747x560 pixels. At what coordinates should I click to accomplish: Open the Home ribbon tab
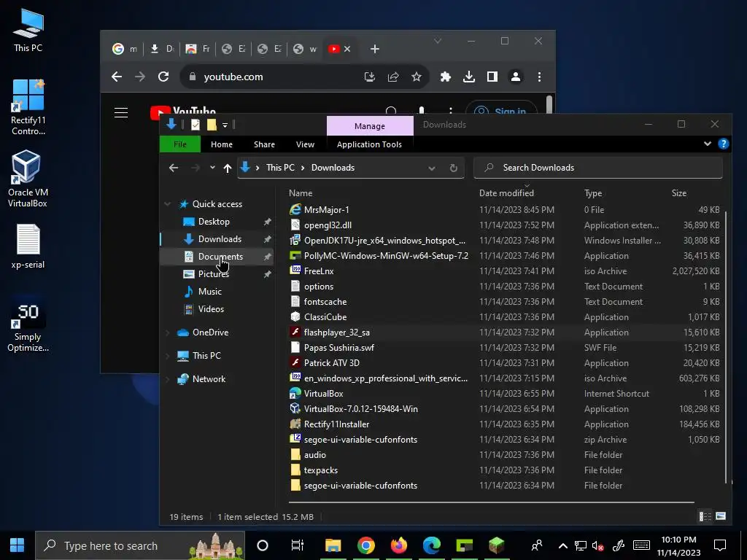(x=222, y=144)
